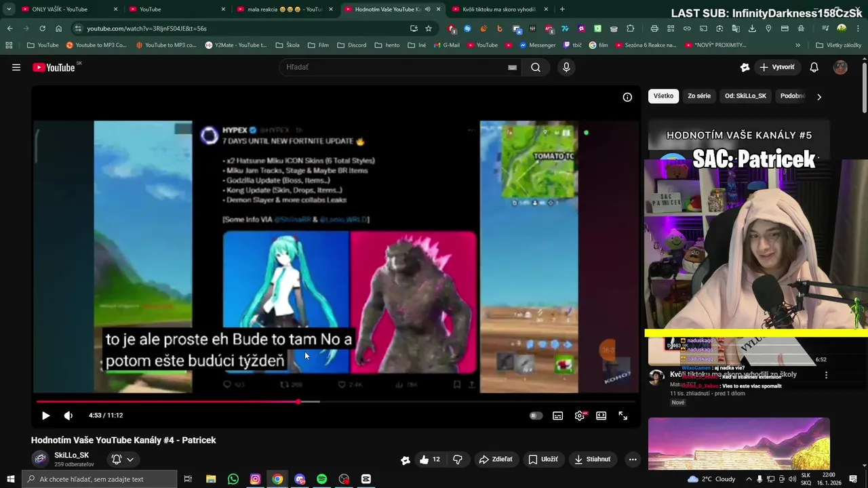Switch to mala reakcia browser tab

pos(285,9)
